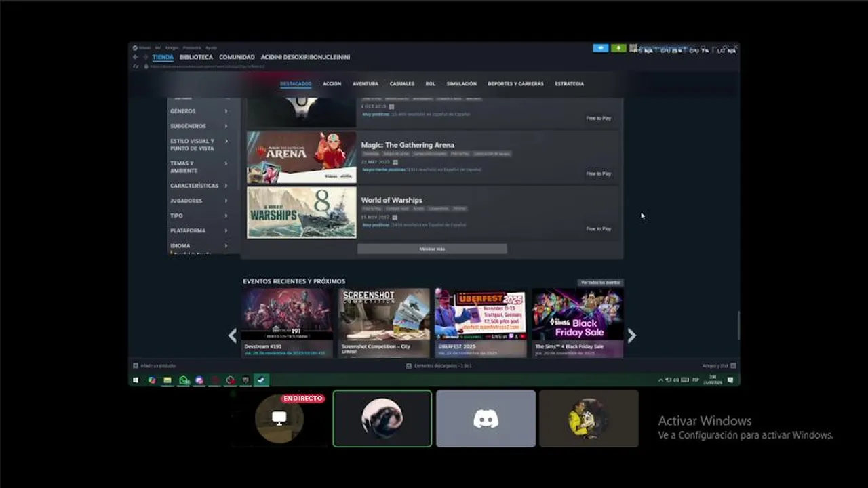Open the TIENDA tab in Steam
This screenshot has height=488, width=868.
pyautogui.click(x=163, y=57)
